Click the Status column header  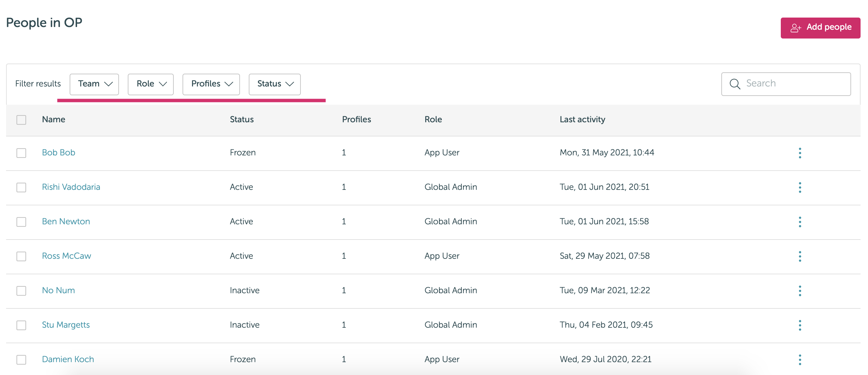pos(242,120)
